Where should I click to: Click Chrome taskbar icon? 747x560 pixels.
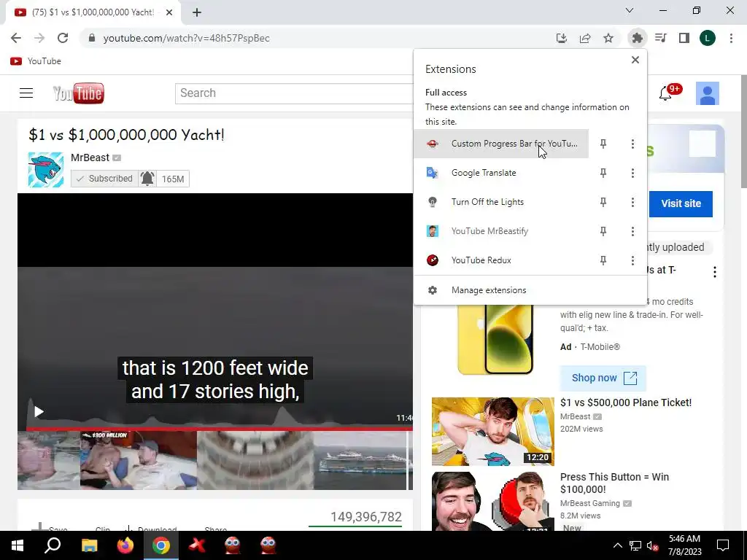(161, 545)
